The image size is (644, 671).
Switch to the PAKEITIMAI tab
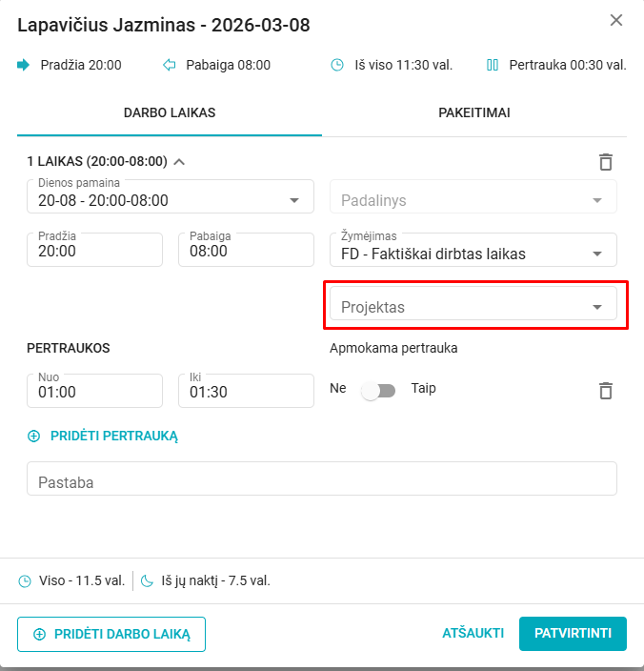coord(474,112)
